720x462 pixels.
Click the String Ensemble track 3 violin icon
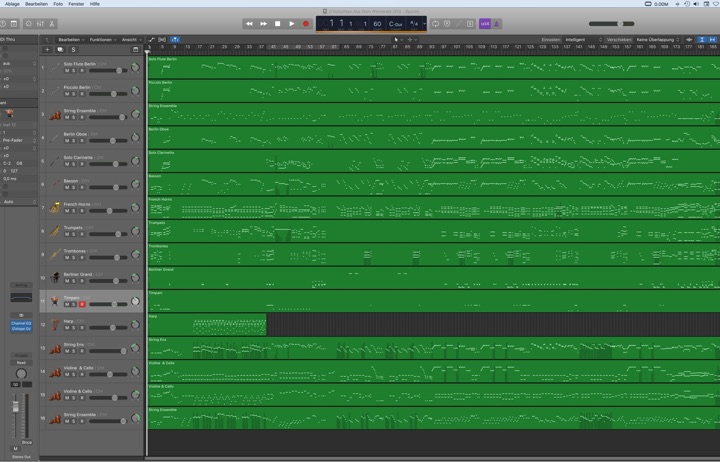(x=55, y=114)
